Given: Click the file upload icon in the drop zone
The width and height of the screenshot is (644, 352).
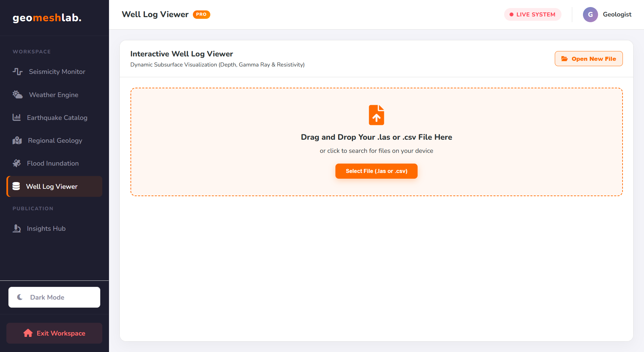Looking at the screenshot, I should tap(376, 115).
